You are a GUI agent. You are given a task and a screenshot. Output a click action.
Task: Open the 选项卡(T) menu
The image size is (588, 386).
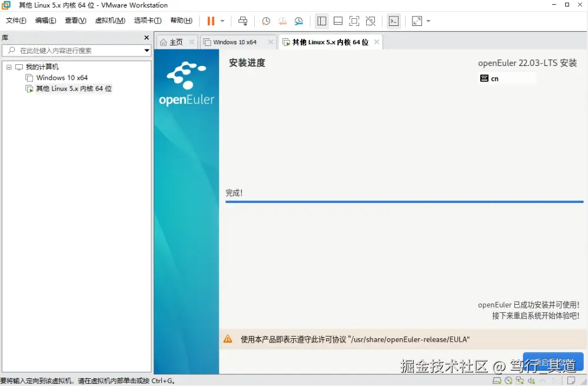[x=148, y=20]
